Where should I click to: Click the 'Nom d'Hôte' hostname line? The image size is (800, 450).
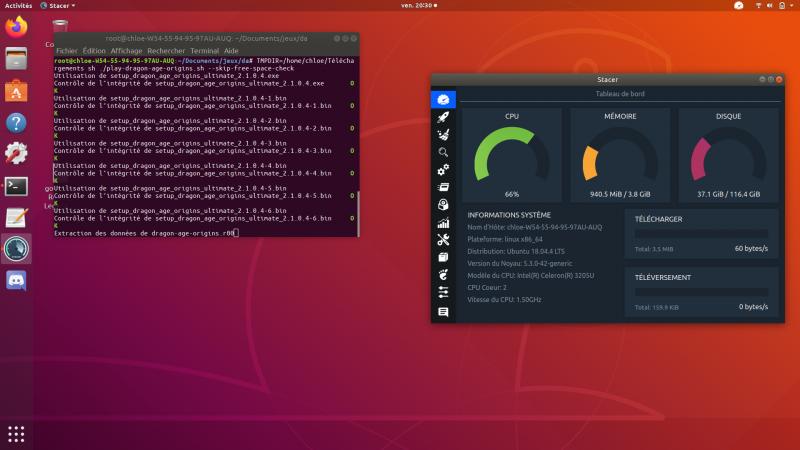[x=534, y=227]
